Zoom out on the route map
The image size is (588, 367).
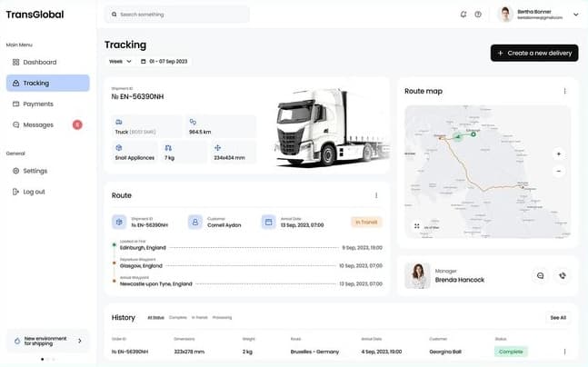click(x=558, y=171)
